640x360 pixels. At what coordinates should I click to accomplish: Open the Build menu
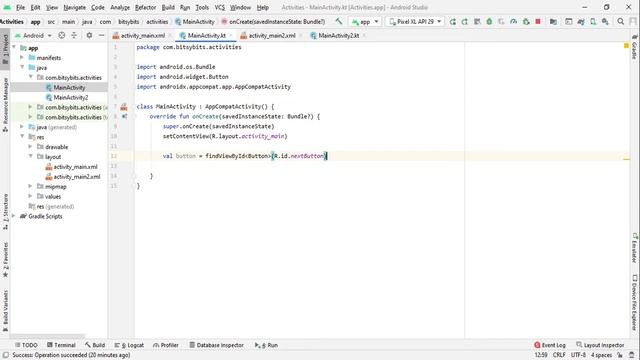168,7
